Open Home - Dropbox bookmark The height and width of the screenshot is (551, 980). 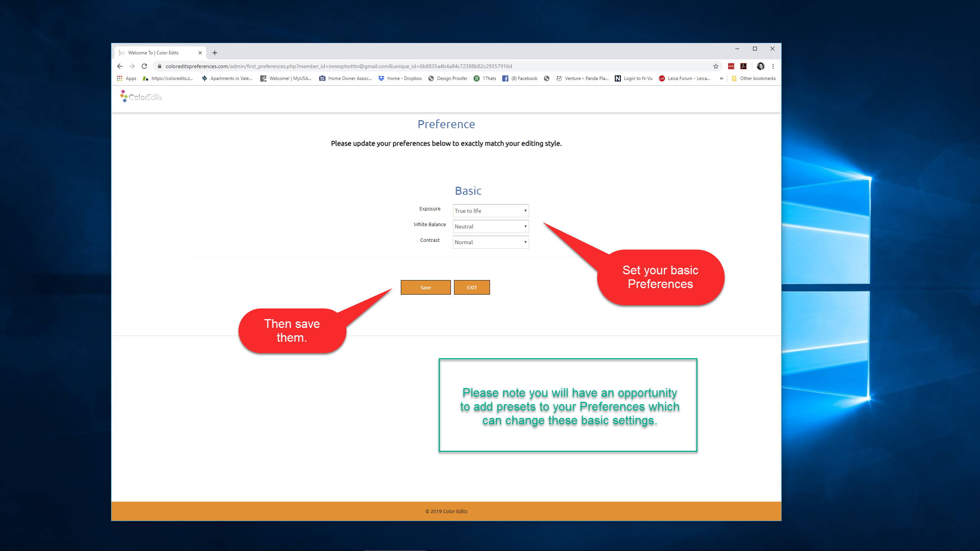(x=400, y=78)
